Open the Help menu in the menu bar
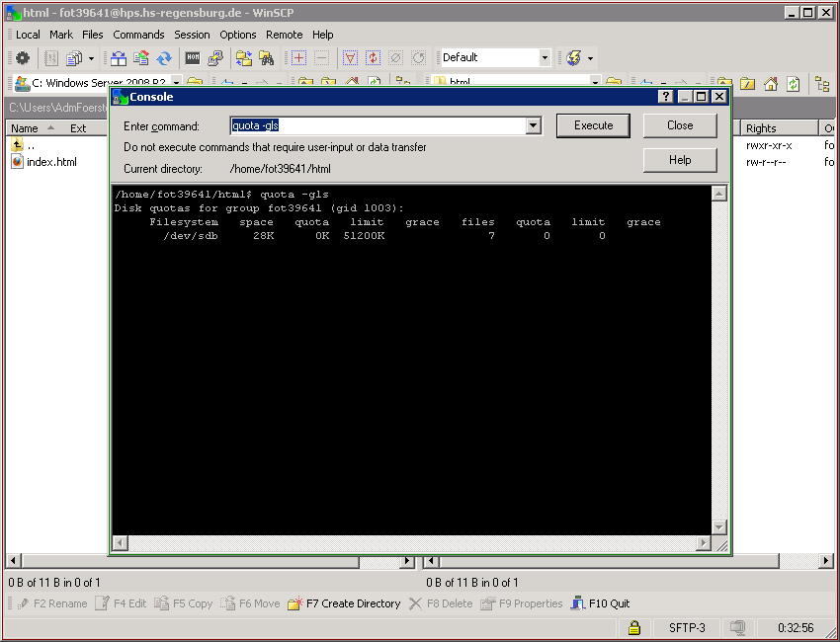This screenshot has height=642, width=840. (x=322, y=35)
